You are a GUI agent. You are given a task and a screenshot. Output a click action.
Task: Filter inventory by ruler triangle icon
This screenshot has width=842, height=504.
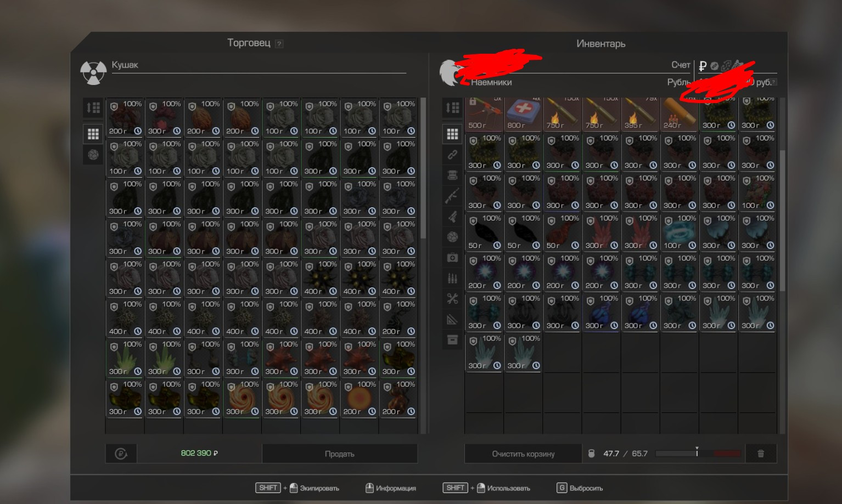click(452, 319)
